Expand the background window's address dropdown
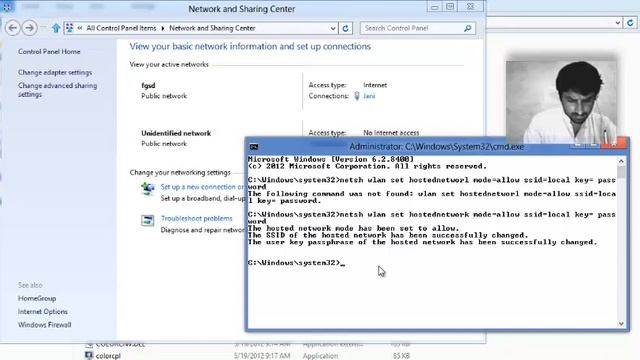Image resolution: width=640 pixels, height=360 pixels. [618, 23]
